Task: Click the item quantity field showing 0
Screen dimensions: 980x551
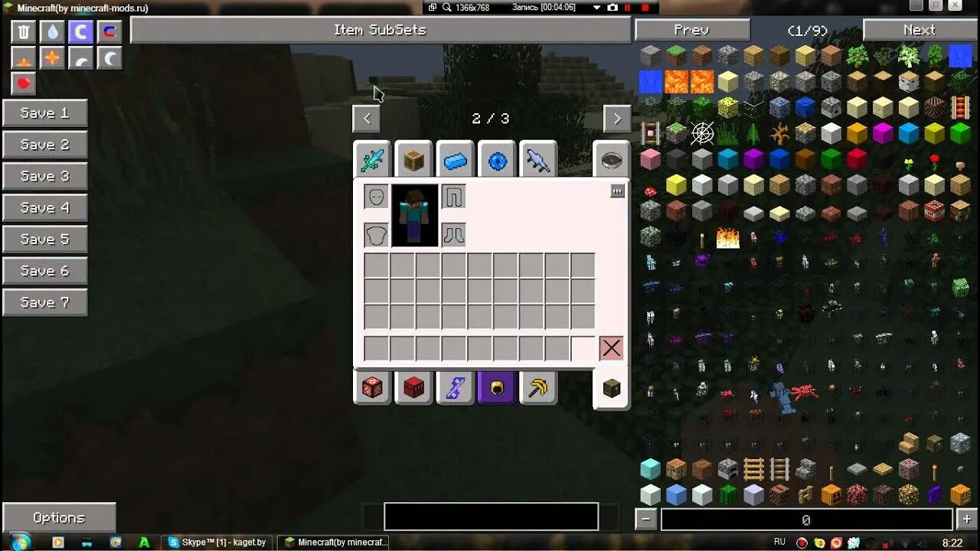Action: pyautogui.click(x=806, y=520)
